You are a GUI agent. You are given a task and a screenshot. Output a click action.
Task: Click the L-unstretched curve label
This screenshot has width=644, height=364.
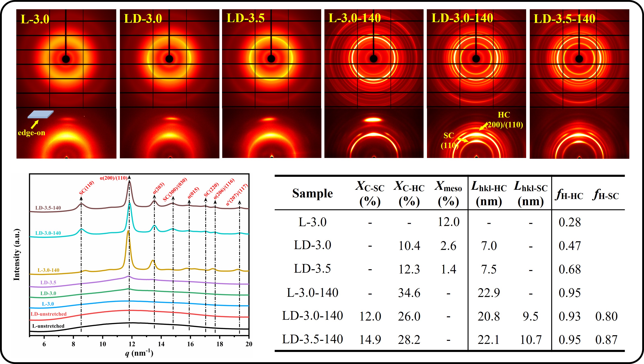[x=48, y=326]
